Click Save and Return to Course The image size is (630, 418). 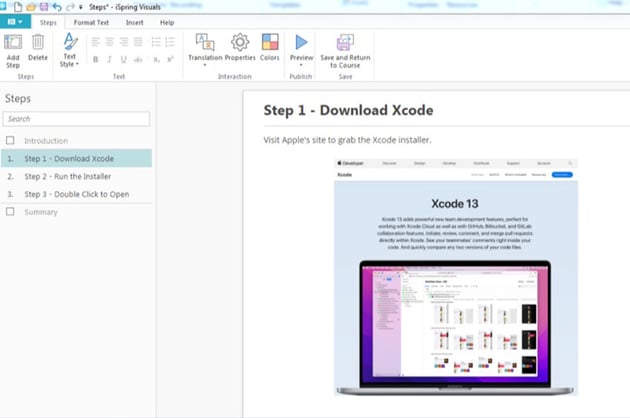click(x=344, y=47)
